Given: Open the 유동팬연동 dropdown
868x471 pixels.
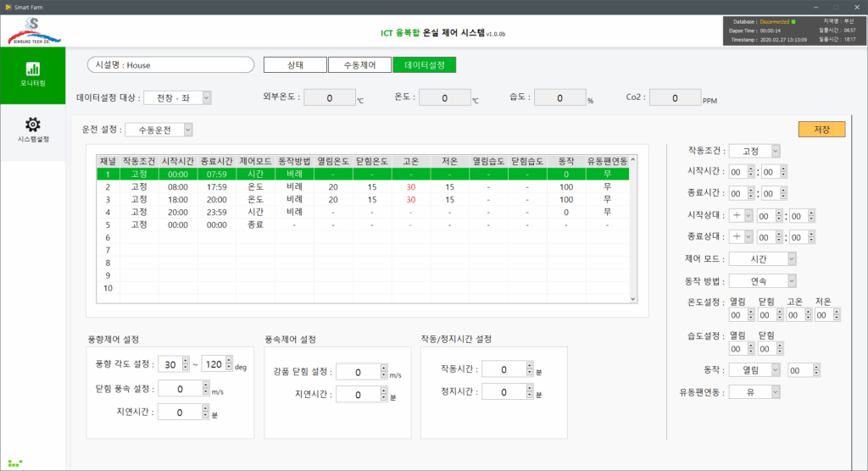Looking at the screenshot, I should (x=754, y=391).
